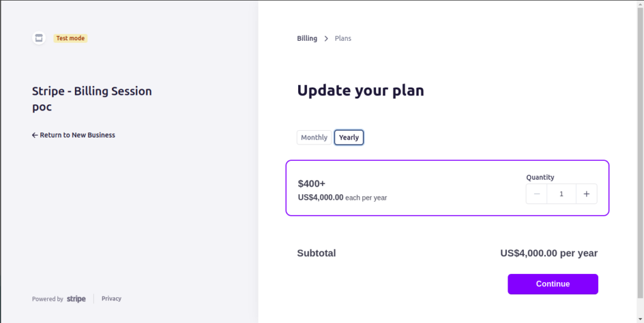The height and width of the screenshot is (323, 644).
Task: Click the Update your plan heading
Action: (360, 90)
